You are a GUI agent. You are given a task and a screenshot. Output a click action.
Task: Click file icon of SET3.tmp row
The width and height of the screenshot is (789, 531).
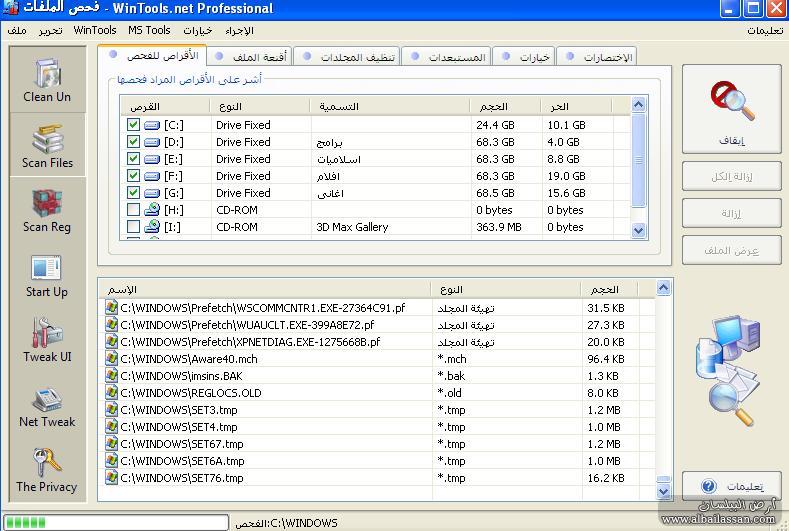coord(111,410)
